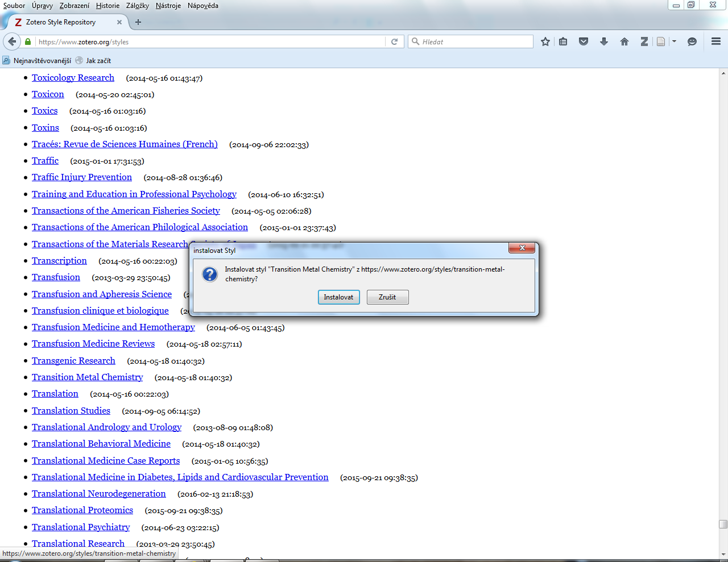Screen dimensions: 728x562
Task: Cancel dialog with Zrušit button
Action: 387,297
